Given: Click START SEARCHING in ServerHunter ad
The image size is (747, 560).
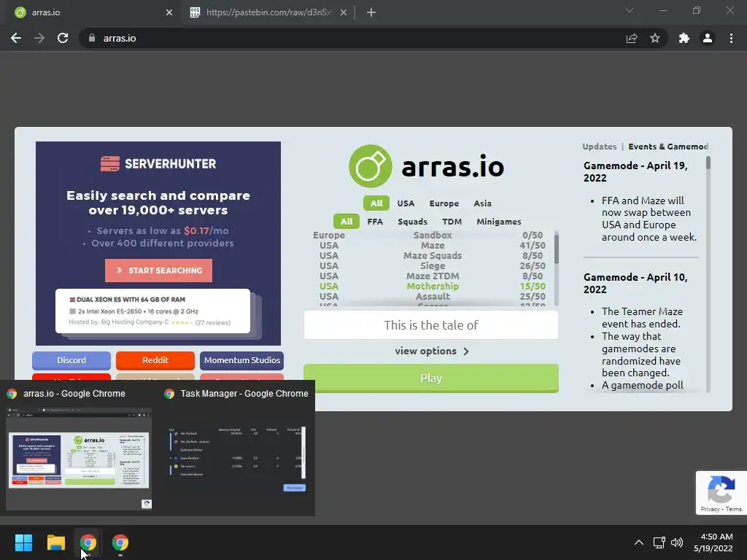Looking at the screenshot, I should point(158,271).
